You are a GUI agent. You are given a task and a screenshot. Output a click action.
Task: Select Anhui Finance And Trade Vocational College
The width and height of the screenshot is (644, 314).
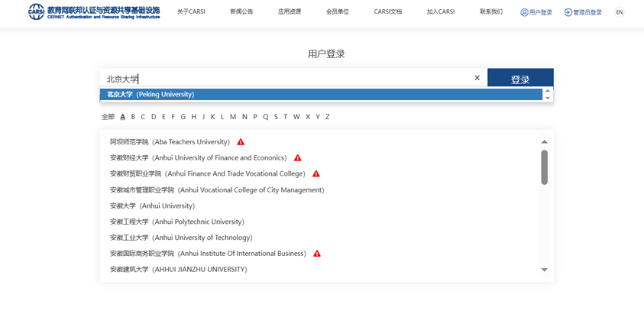coord(208,174)
